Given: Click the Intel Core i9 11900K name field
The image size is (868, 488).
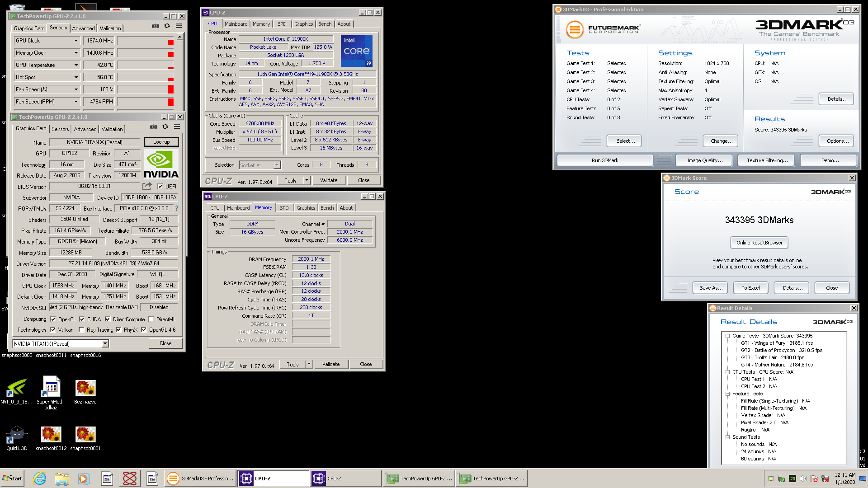Looking at the screenshot, I should [x=286, y=39].
